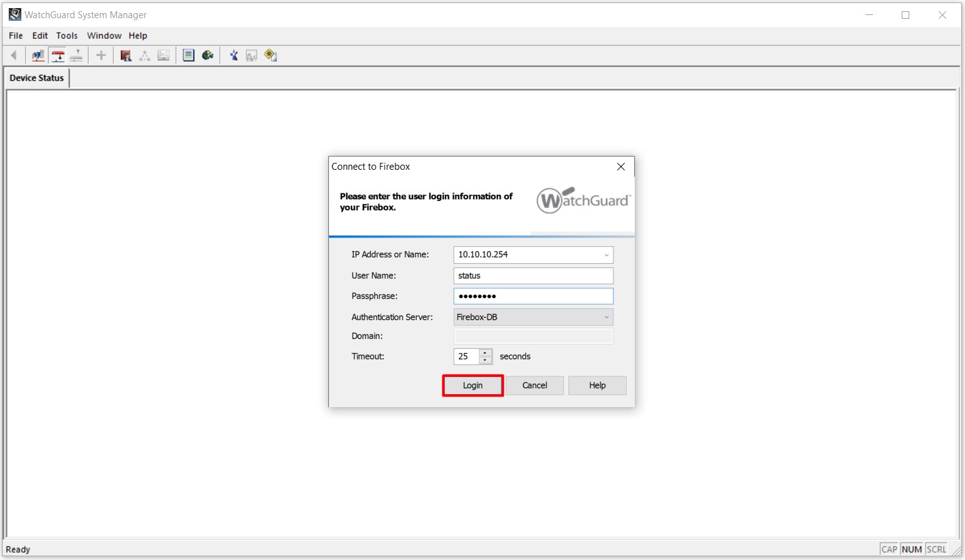Click the Ready status bar text

[x=18, y=549]
